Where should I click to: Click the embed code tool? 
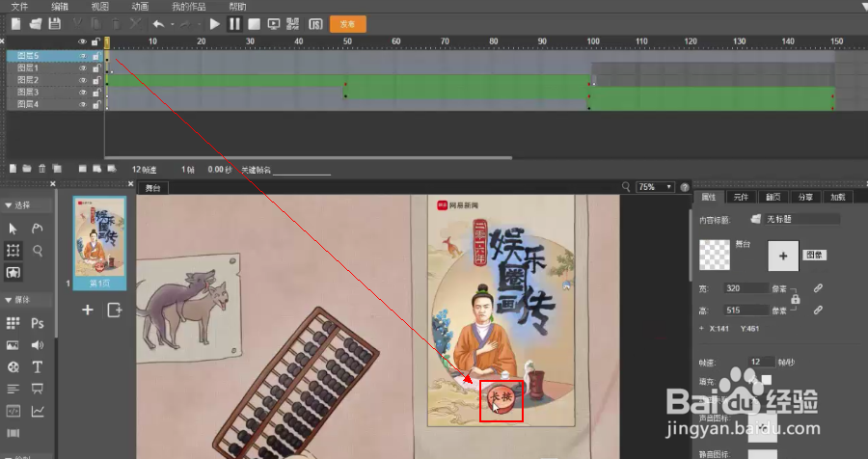(13, 412)
